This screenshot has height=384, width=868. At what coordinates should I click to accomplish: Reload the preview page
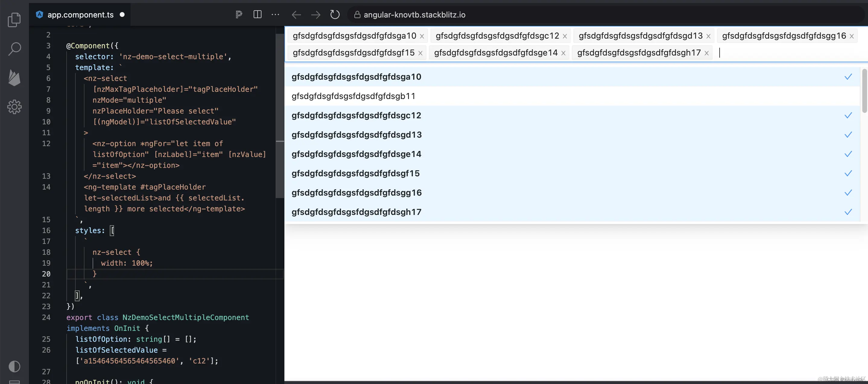pyautogui.click(x=334, y=14)
